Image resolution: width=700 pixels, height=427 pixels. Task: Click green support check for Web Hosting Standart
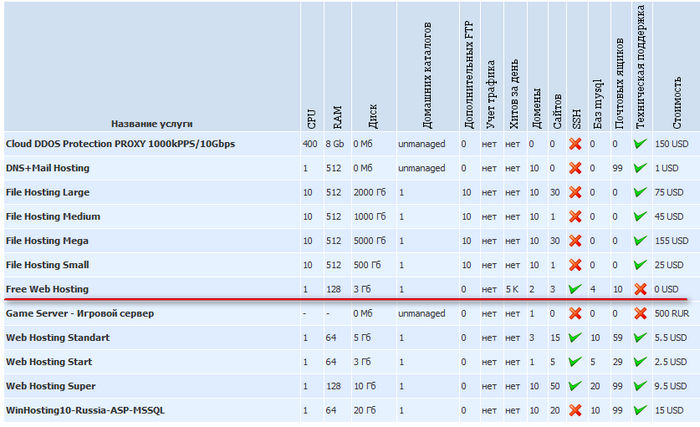click(640, 337)
